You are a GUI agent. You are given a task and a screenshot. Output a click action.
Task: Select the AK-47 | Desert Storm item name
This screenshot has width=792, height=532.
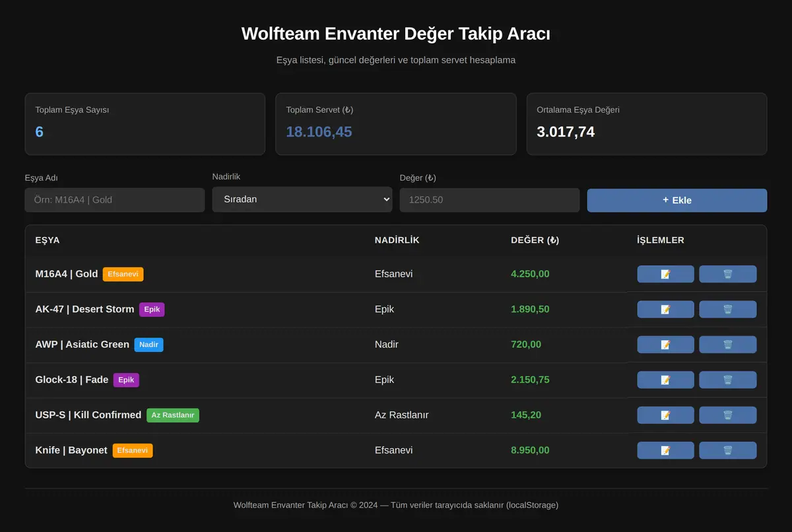tap(84, 309)
